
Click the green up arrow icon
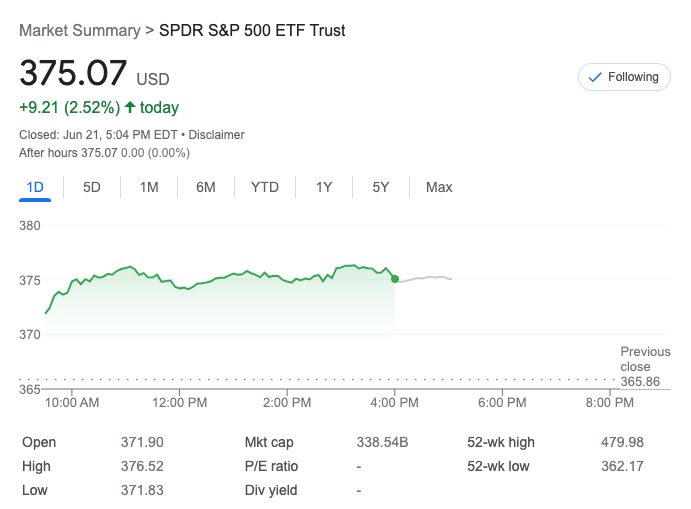pyautogui.click(x=130, y=107)
